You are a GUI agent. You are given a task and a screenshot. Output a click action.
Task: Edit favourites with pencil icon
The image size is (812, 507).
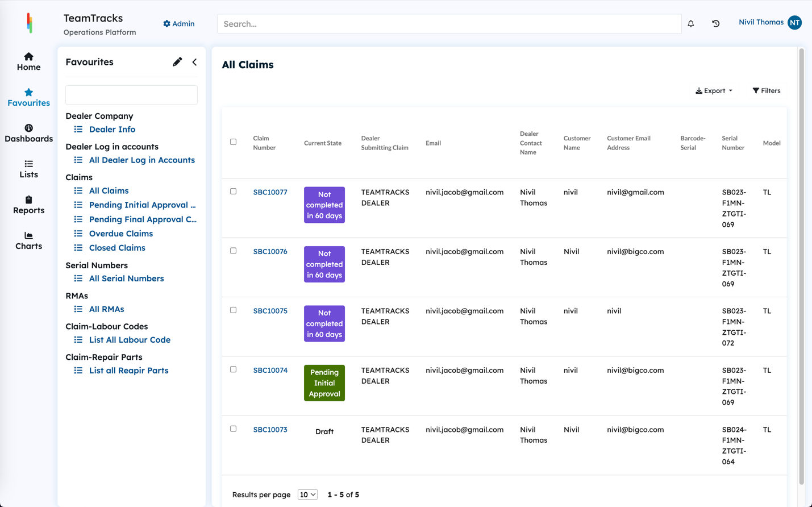(177, 62)
